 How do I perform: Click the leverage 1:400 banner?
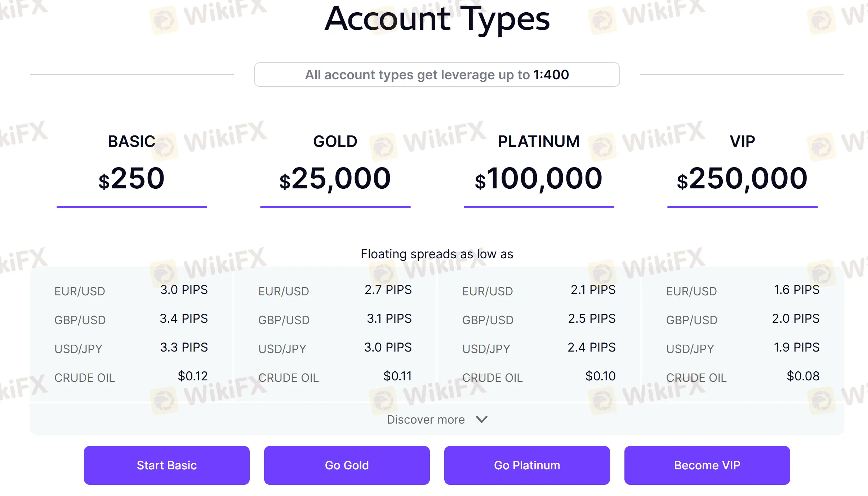(x=437, y=75)
